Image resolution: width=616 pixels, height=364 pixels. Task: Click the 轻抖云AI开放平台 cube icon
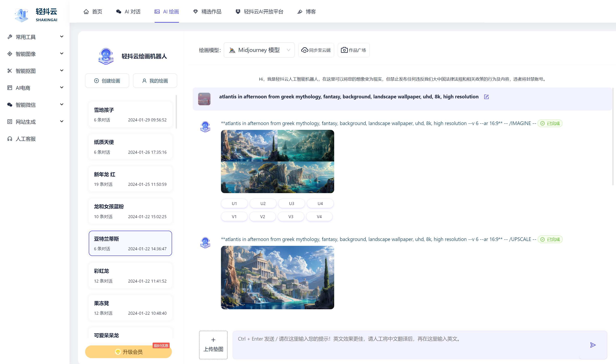pyautogui.click(x=238, y=12)
